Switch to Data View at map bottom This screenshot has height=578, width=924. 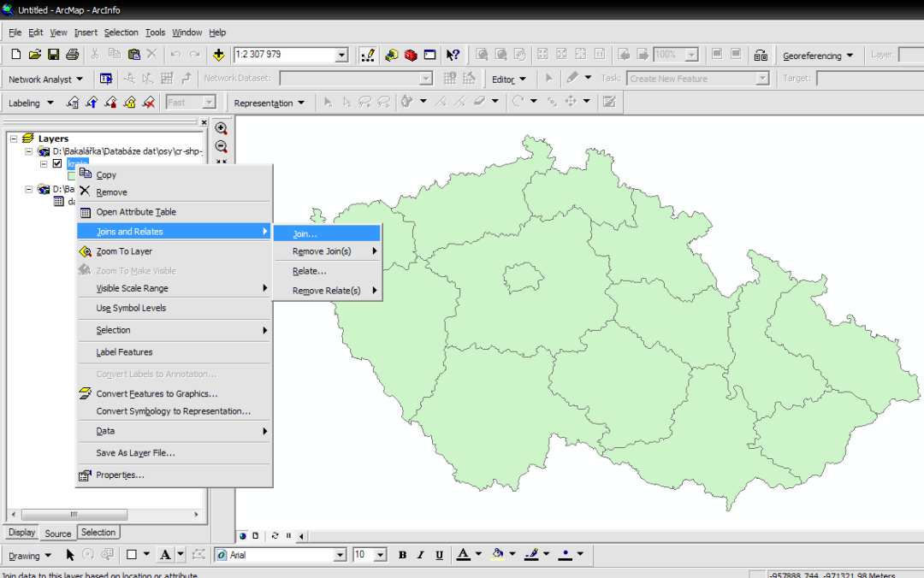[243, 536]
